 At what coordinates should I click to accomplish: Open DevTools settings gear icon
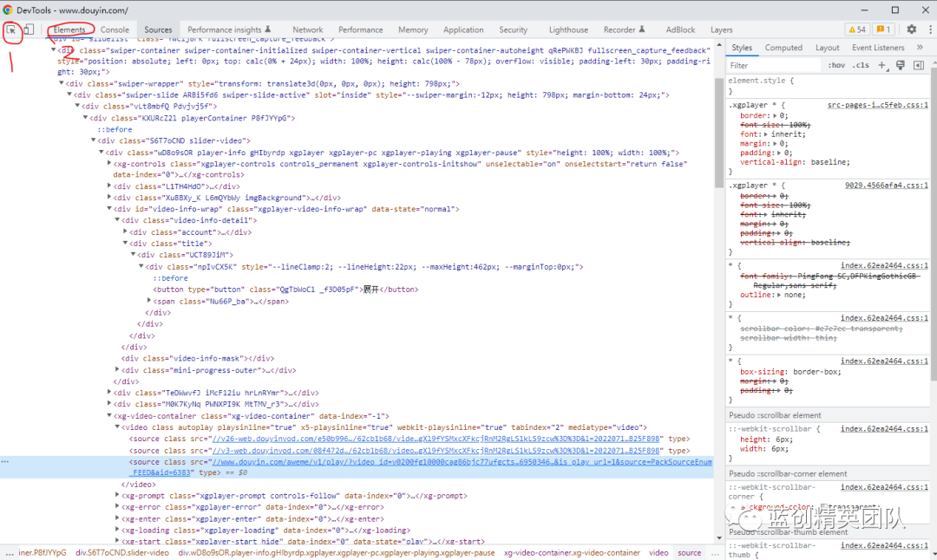911,29
